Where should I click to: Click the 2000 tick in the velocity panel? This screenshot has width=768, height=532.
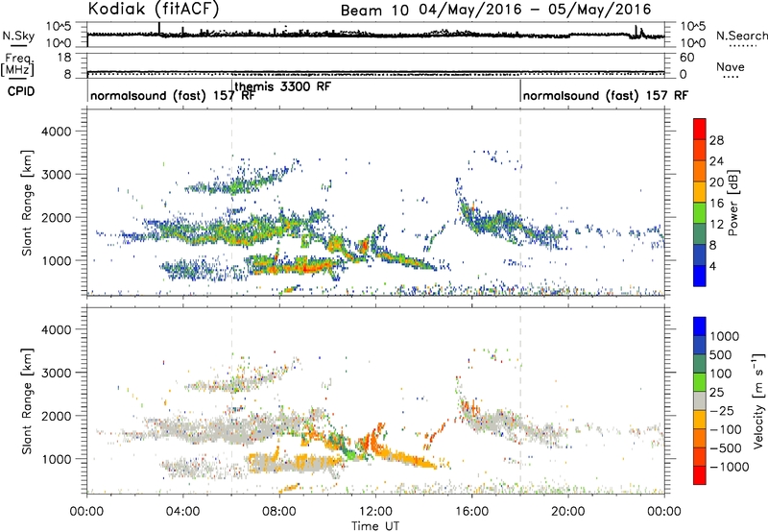pos(57,416)
